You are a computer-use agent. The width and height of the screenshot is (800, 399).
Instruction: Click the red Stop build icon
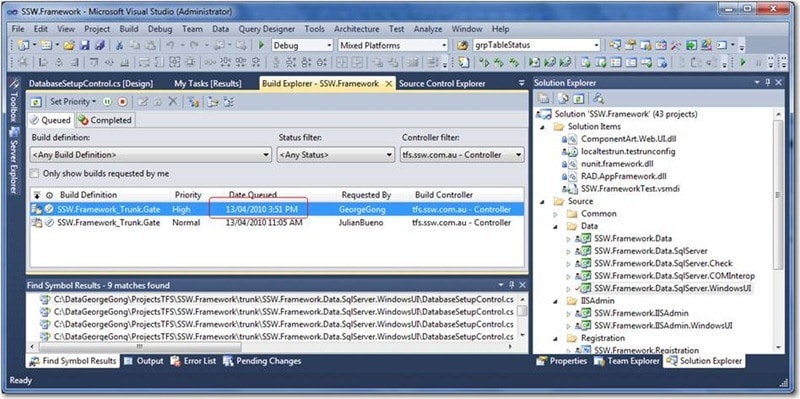pos(122,102)
